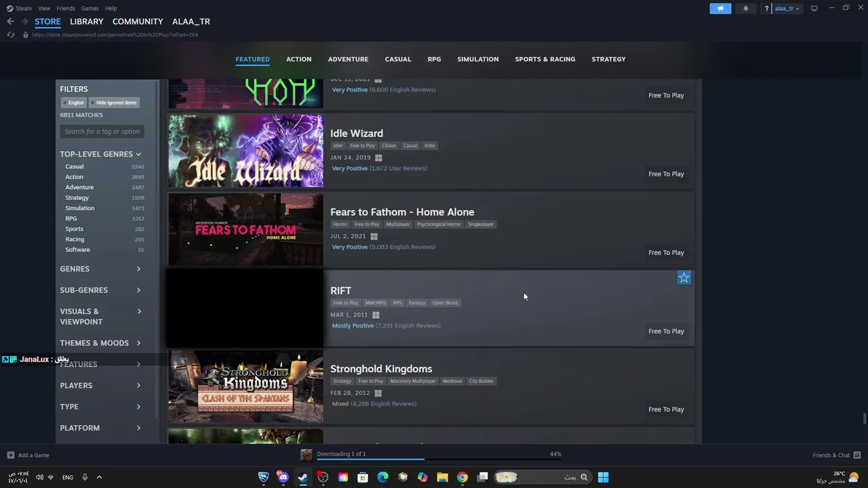Click the Clicker tag on Idle Wizard
868x488 pixels.
389,146
